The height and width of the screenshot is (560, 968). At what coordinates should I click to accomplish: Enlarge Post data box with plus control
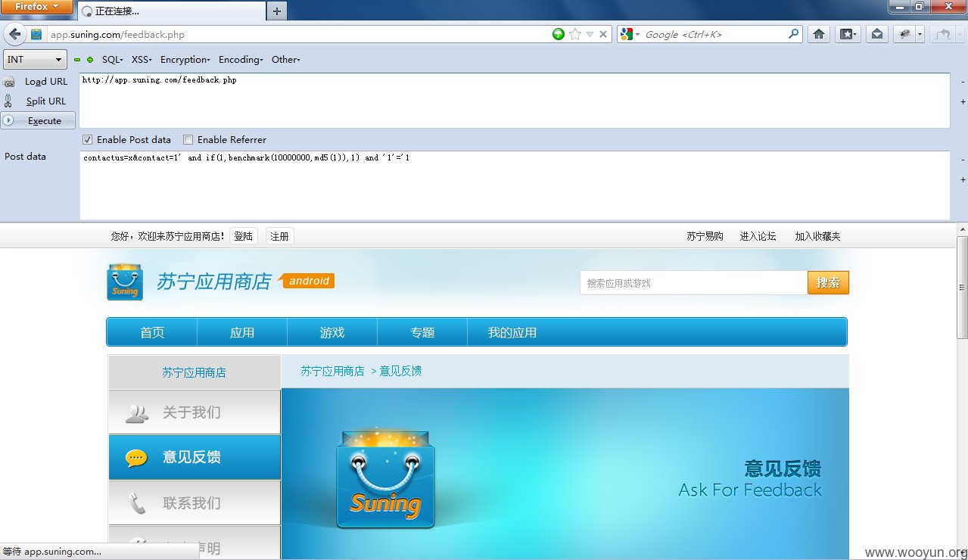963,179
